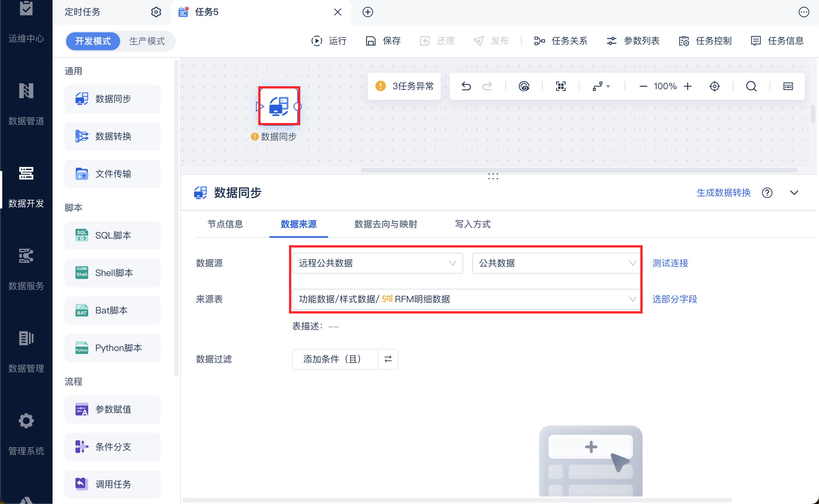The height and width of the screenshot is (504, 819).
Task: Click the swap icon next to 添加条件
Action: 388,359
